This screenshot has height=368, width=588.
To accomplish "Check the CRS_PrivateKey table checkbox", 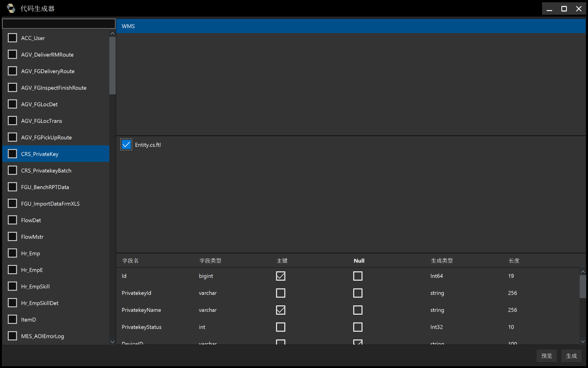I will click(13, 154).
